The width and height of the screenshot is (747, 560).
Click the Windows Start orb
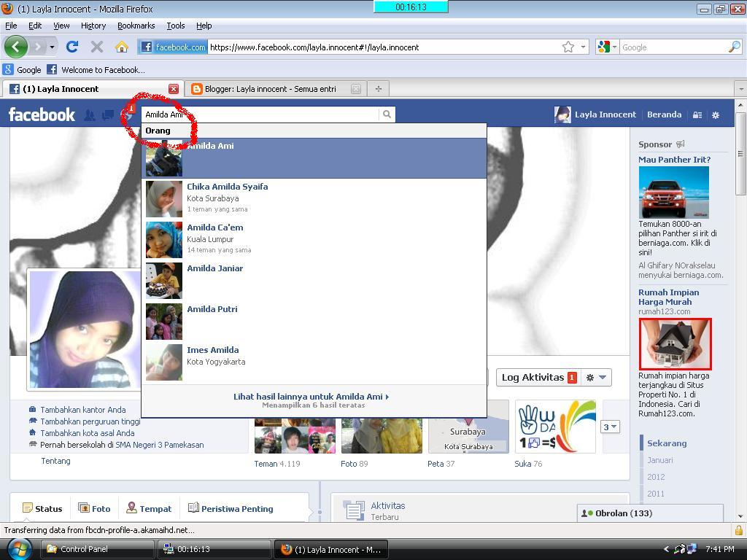18,549
